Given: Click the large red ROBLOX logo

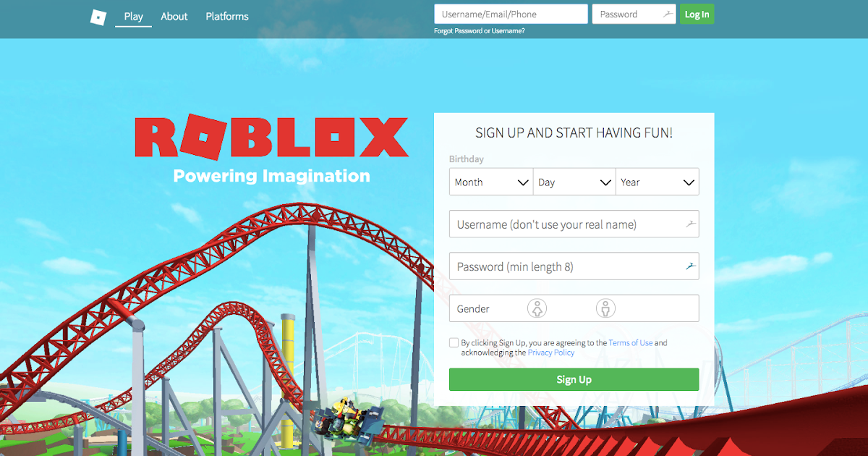Looking at the screenshot, I should 271,138.
